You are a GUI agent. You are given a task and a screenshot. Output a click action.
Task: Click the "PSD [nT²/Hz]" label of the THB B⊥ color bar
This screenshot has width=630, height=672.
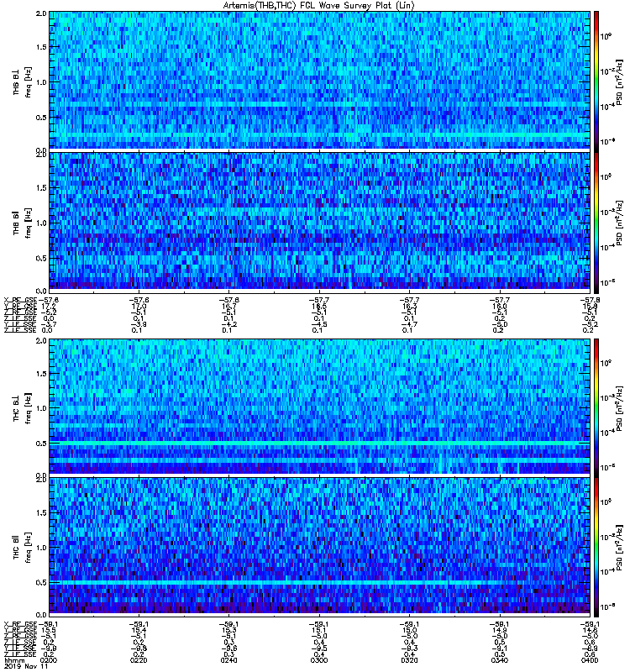click(619, 81)
